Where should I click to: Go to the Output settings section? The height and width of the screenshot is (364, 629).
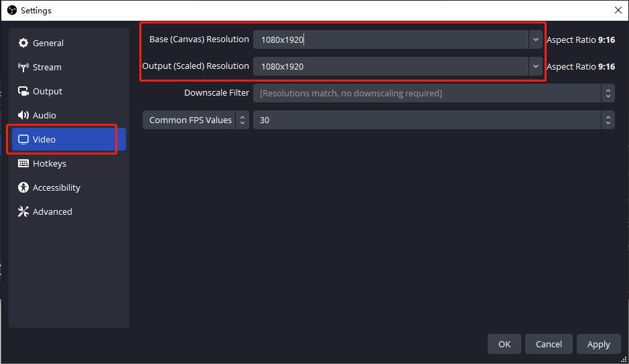69,91
